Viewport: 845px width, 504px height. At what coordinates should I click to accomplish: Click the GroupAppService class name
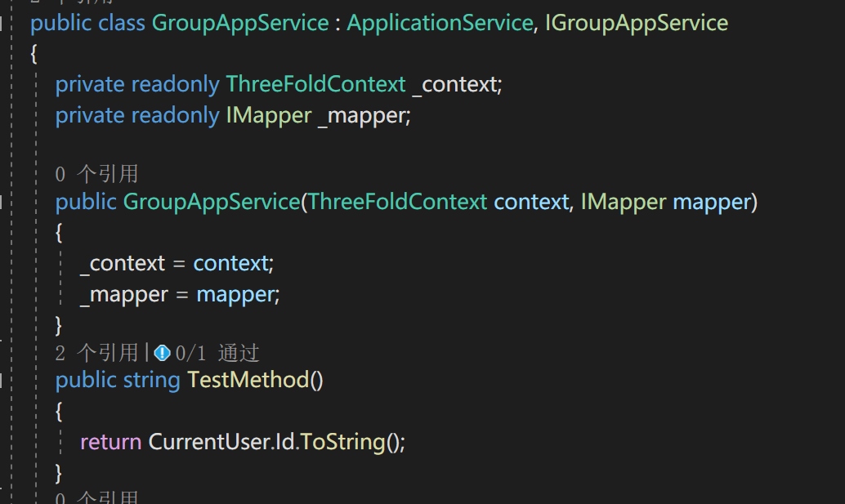point(239,23)
